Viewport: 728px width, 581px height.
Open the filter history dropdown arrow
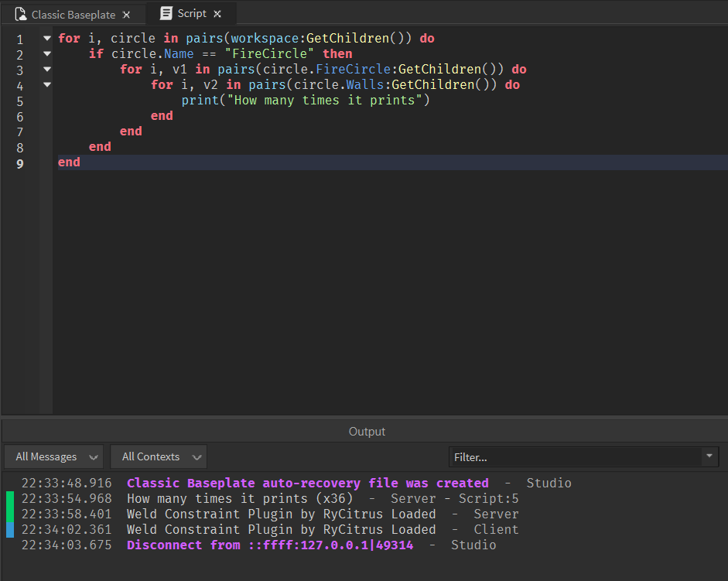click(709, 456)
